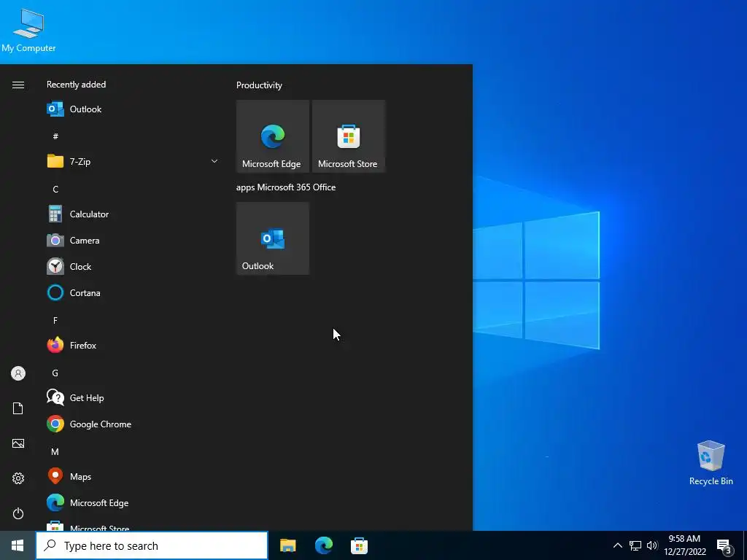Viewport: 747px width, 560px height.
Task: Open the volume speaker icon in the tray
Action: pyautogui.click(x=652, y=545)
